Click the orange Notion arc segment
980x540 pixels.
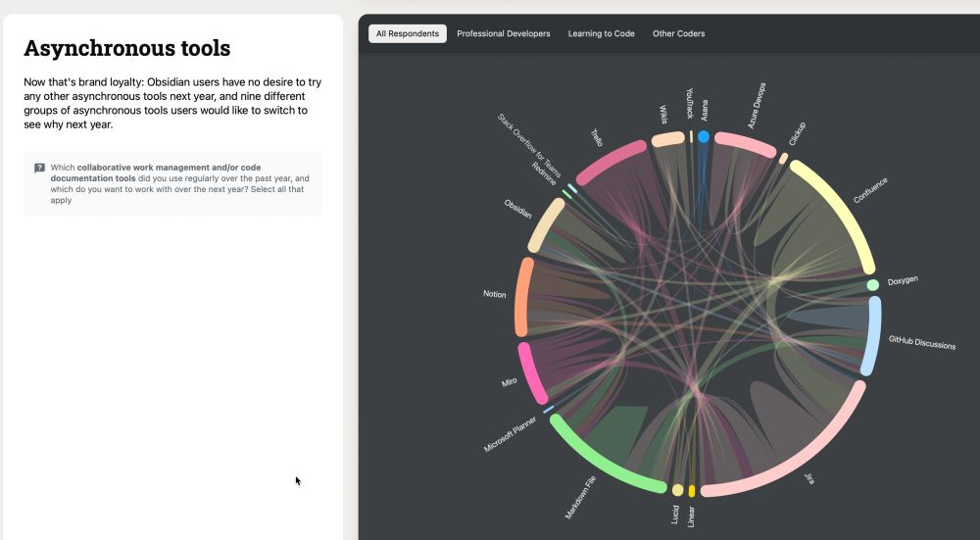pyautogui.click(x=522, y=298)
